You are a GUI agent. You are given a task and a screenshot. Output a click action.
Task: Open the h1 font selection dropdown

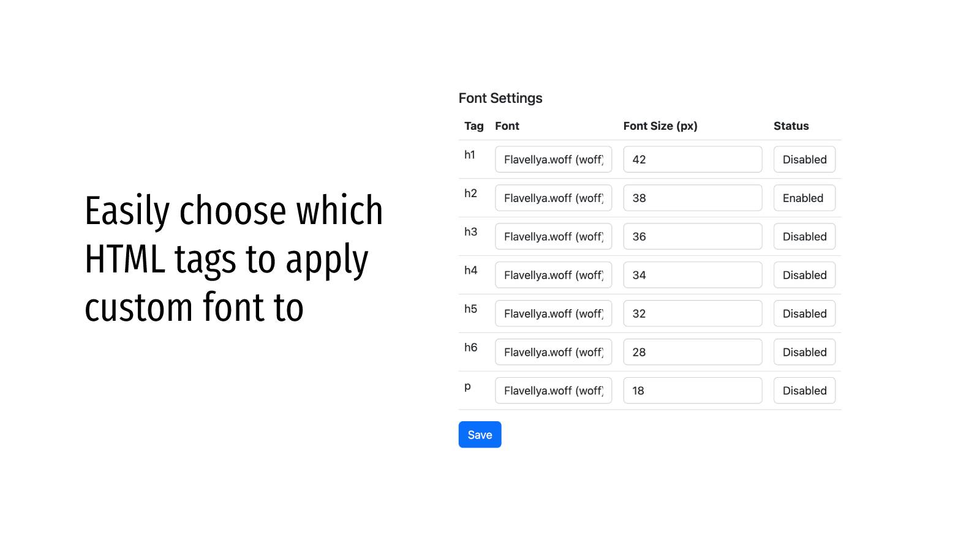[553, 159]
